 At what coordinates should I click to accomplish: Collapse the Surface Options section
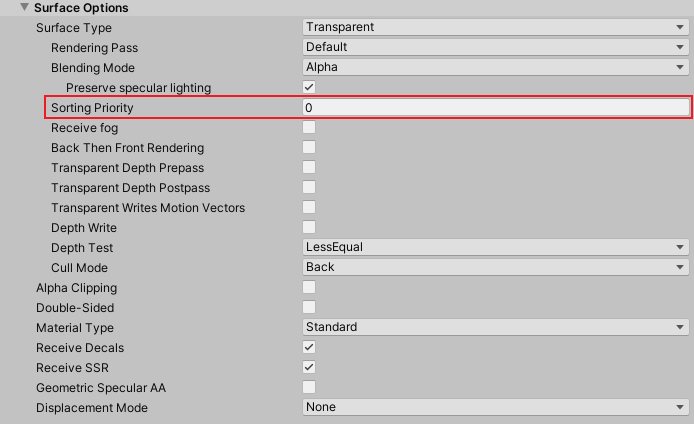[x=24, y=8]
